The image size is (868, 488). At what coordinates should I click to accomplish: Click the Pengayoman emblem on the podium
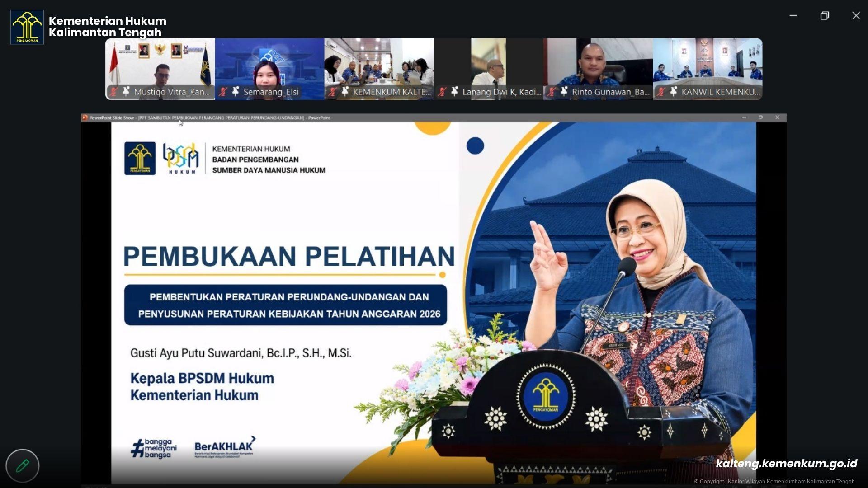click(546, 395)
